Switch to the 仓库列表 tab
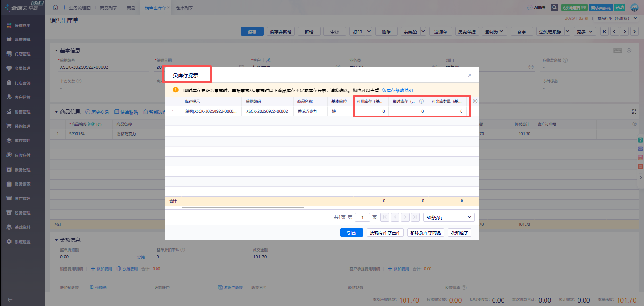 coord(184,8)
